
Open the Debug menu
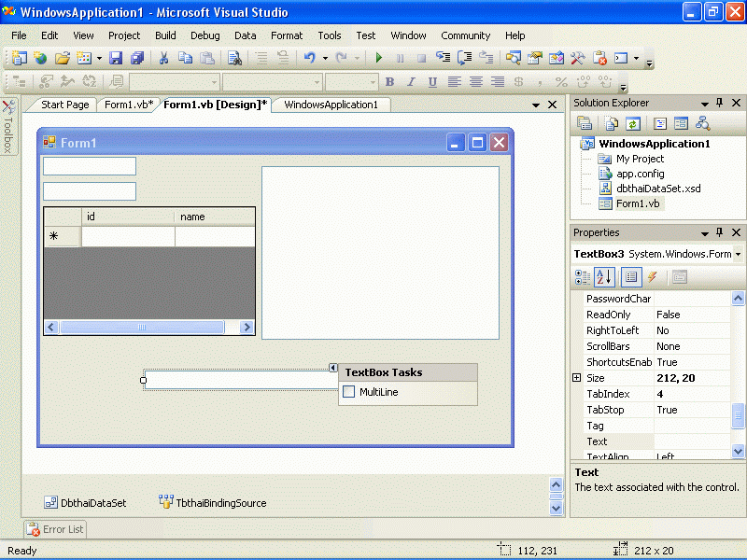[x=205, y=35]
